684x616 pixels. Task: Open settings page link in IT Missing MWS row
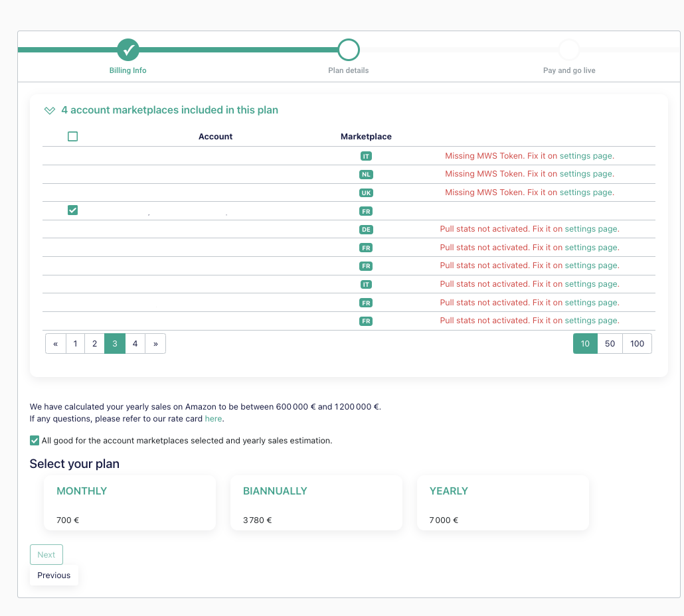pos(586,155)
